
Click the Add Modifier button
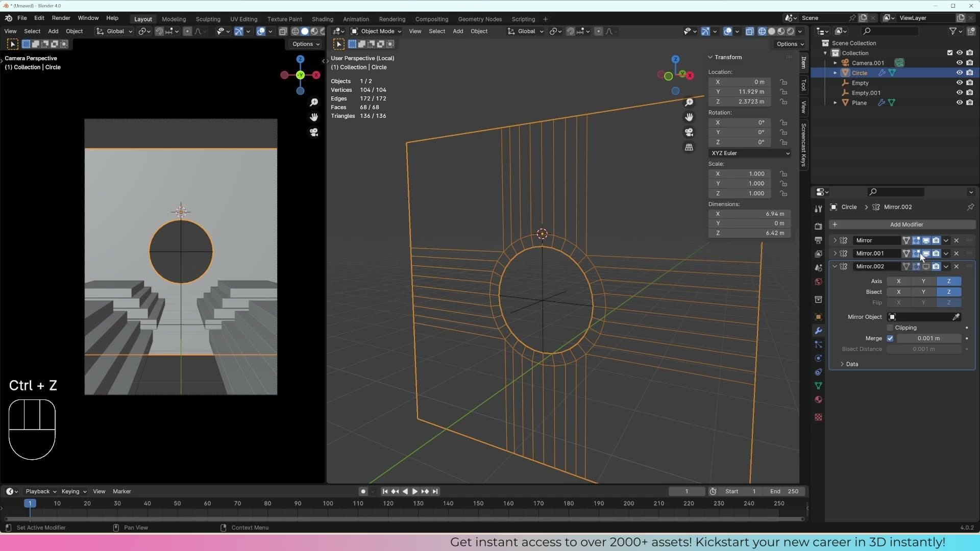click(x=902, y=224)
